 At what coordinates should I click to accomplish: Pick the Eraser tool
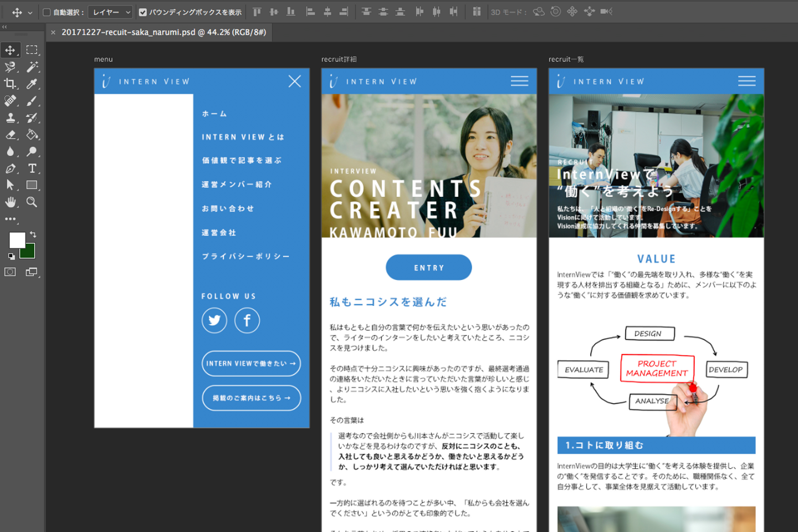coord(10,135)
